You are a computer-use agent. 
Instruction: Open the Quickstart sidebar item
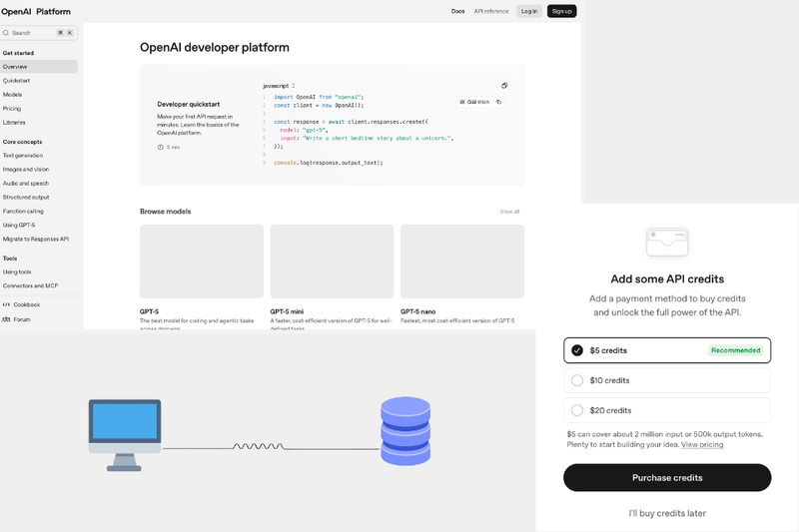tap(16, 80)
